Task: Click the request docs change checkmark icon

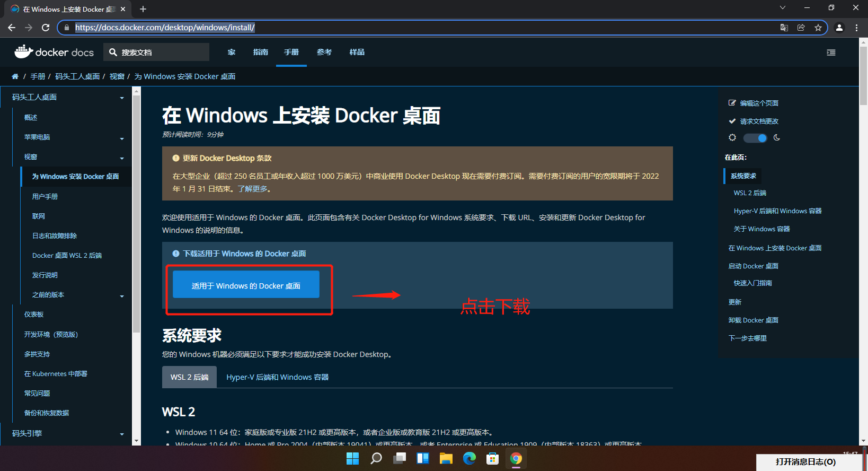Action: (732, 121)
